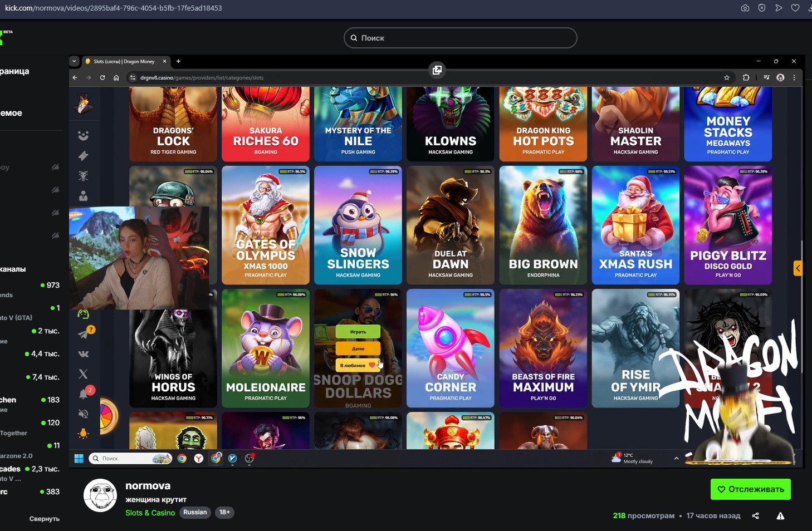Viewport: 812px width, 531px height.
Task: Toggle the muted sound icon in casino sidebar
Action: tap(84, 414)
